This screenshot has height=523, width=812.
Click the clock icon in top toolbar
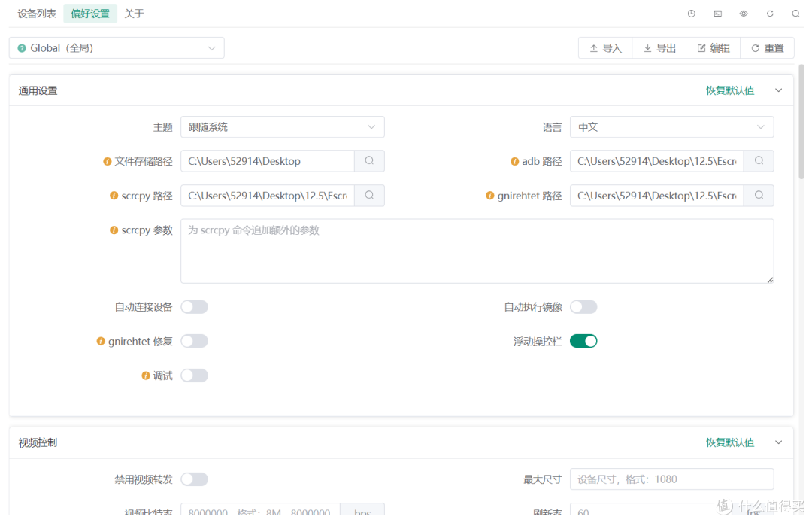click(x=692, y=14)
